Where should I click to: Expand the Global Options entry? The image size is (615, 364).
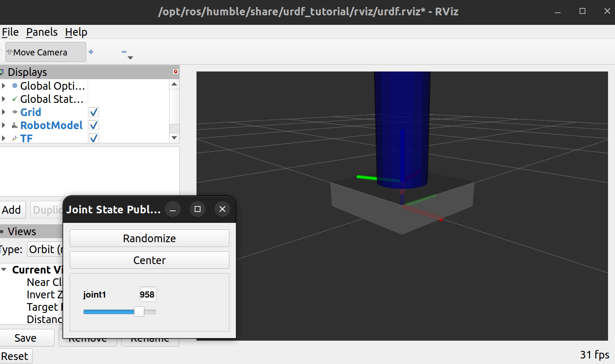point(4,86)
